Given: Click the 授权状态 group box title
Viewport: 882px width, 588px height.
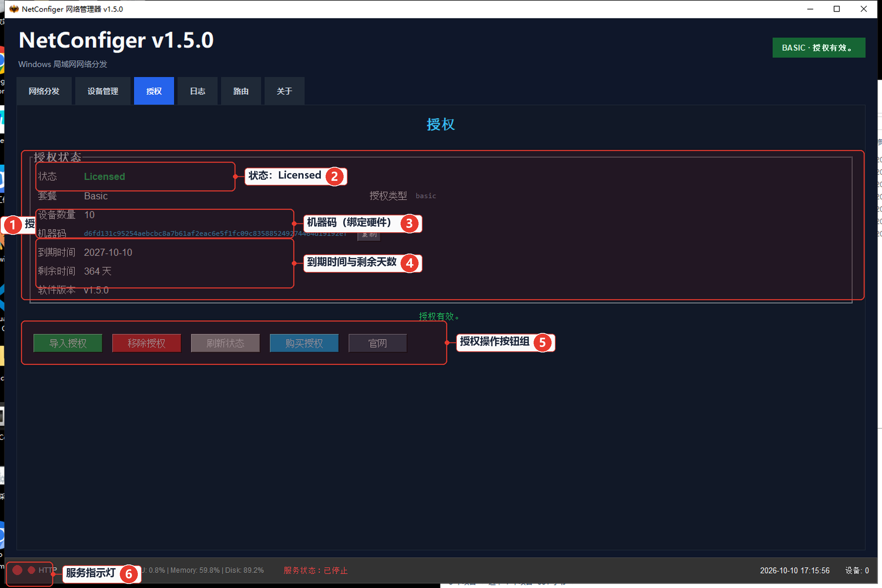Looking at the screenshot, I should (x=57, y=157).
